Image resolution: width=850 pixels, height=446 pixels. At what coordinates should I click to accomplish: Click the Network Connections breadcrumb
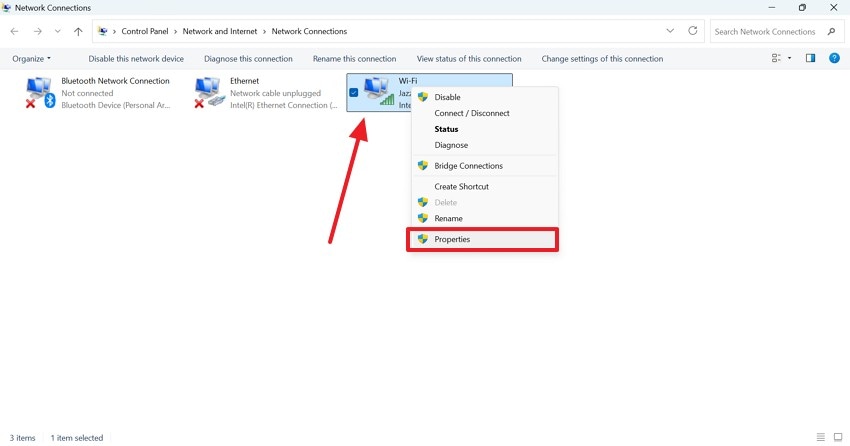[309, 31]
